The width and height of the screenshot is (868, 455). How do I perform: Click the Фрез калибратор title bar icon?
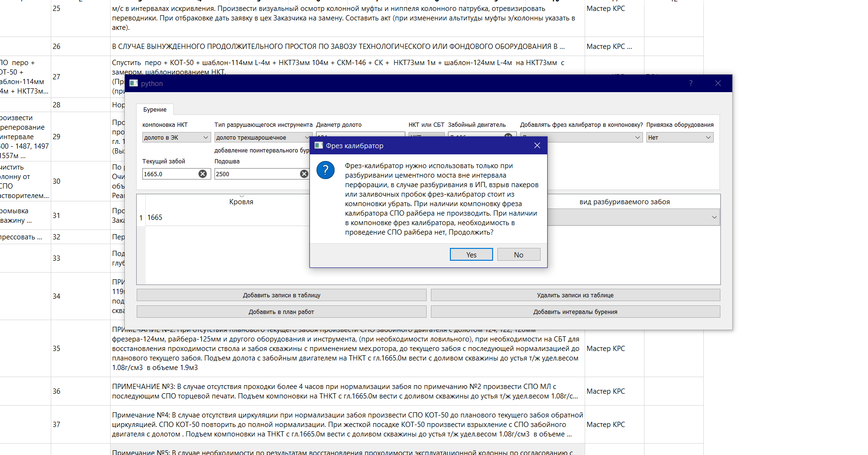319,145
